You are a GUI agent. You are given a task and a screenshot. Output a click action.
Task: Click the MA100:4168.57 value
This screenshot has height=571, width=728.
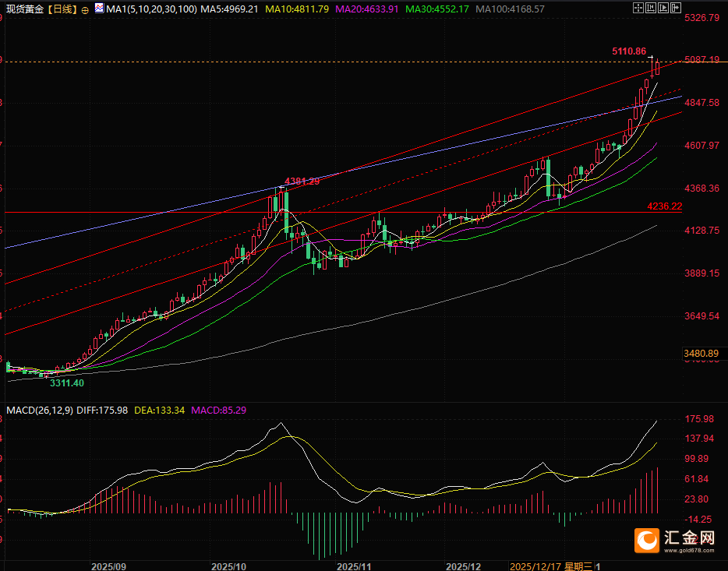(x=511, y=9)
